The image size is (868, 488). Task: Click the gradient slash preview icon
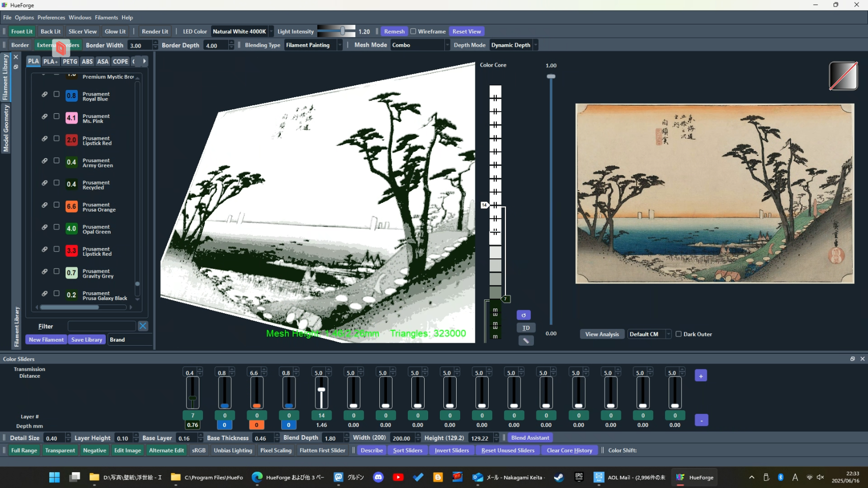844,76
